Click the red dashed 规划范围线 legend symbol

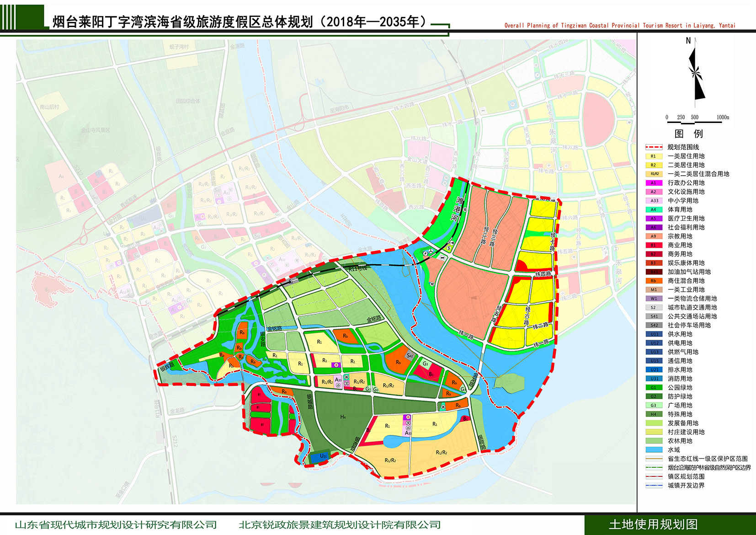654,147
